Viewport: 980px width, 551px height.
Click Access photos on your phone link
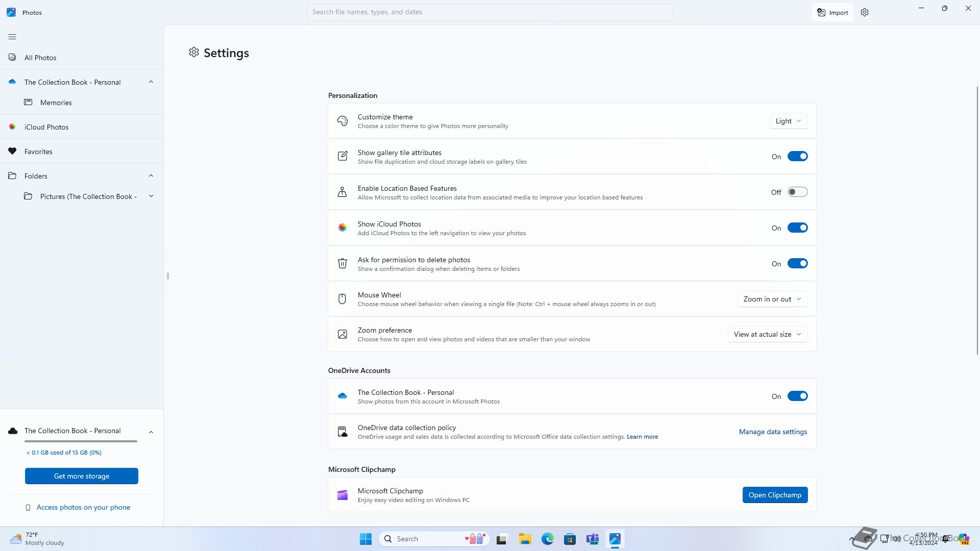coord(83,507)
